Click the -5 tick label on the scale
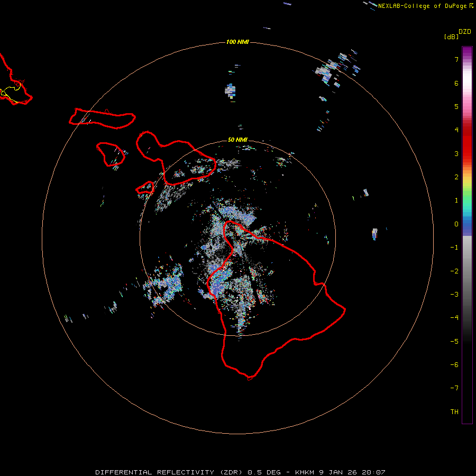Image resolution: width=476 pixels, height=476 pixels. [454, 342]
